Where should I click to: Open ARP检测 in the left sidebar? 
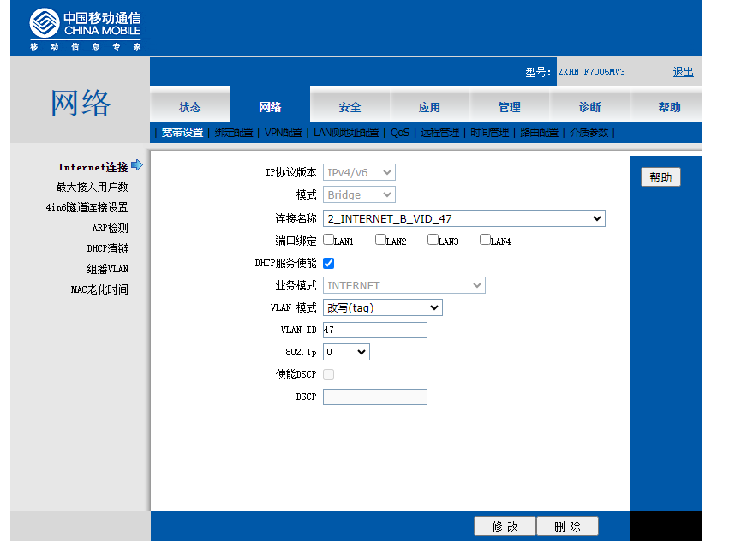pos(110,228)
